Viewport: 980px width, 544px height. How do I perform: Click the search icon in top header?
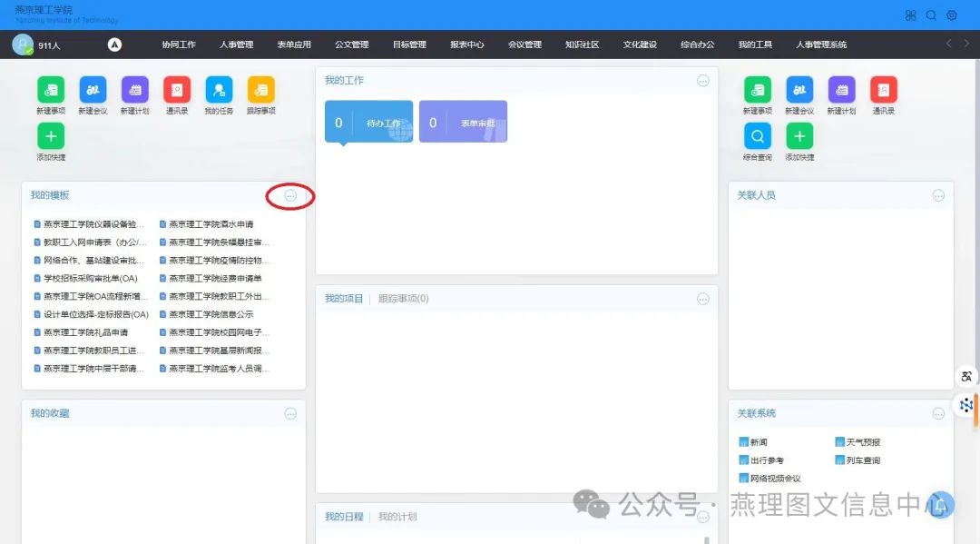931,15
